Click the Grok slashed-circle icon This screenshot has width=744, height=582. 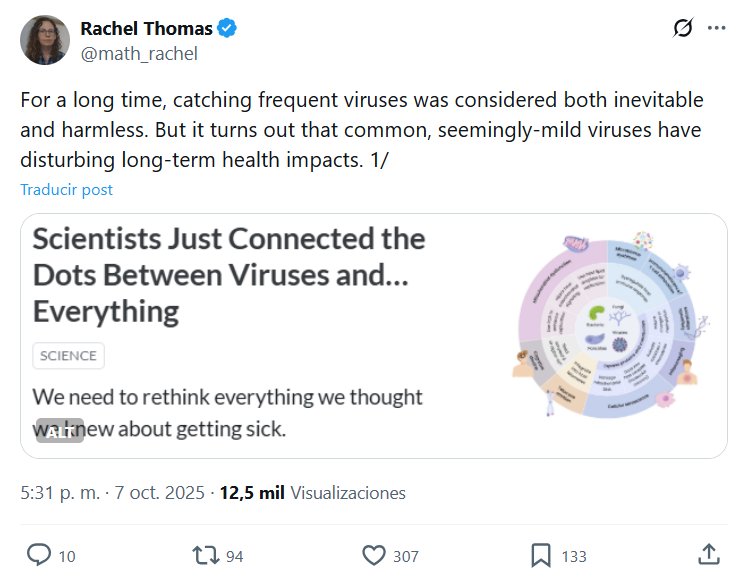click(683, 29)
